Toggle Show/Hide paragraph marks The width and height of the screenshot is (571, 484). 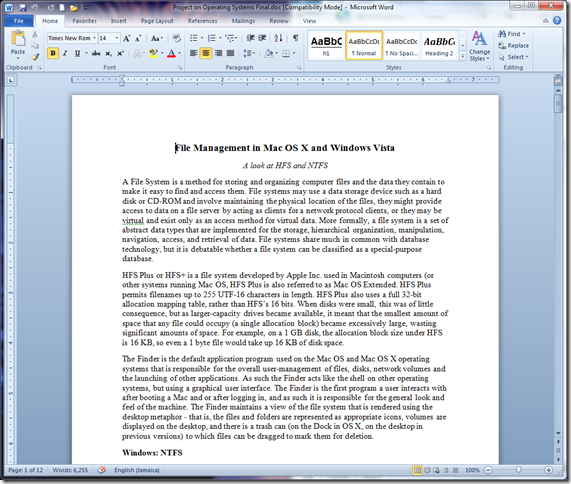[x=295, y=38]
